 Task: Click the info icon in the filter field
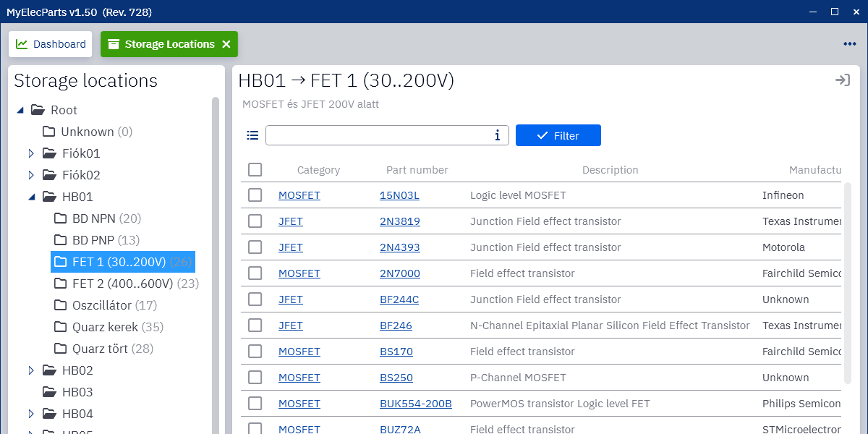click(497, 135)
